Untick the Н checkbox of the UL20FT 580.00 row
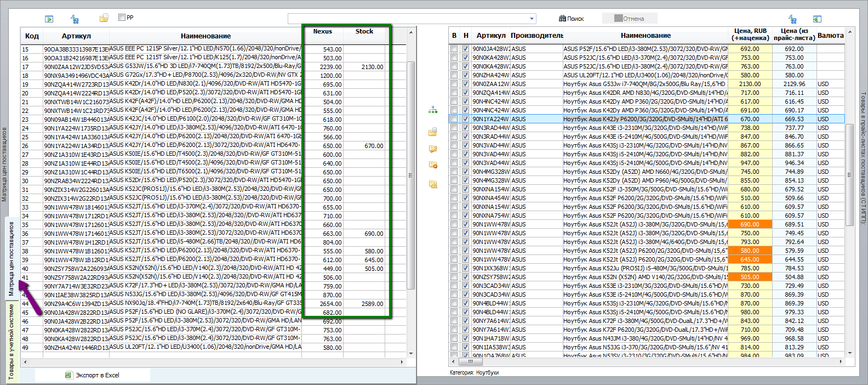This screenshot has width=868, height=385. pos(465,75)
